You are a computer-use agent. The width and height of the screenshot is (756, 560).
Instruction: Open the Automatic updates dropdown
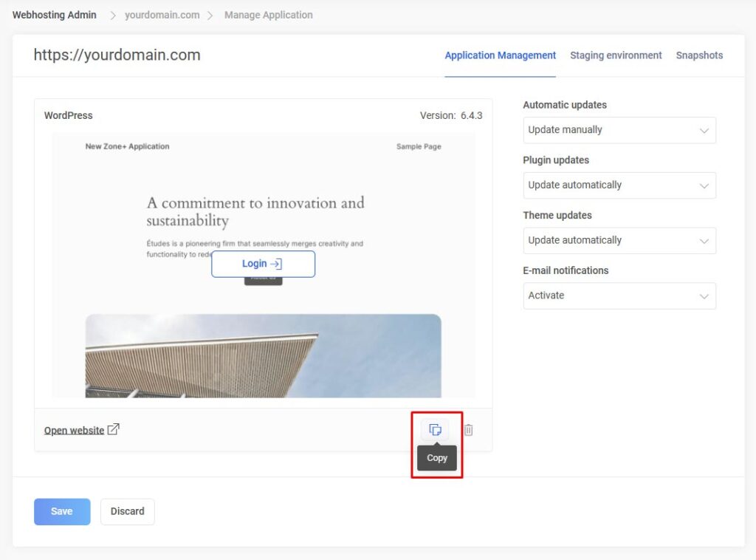click(x=619, y=130)
